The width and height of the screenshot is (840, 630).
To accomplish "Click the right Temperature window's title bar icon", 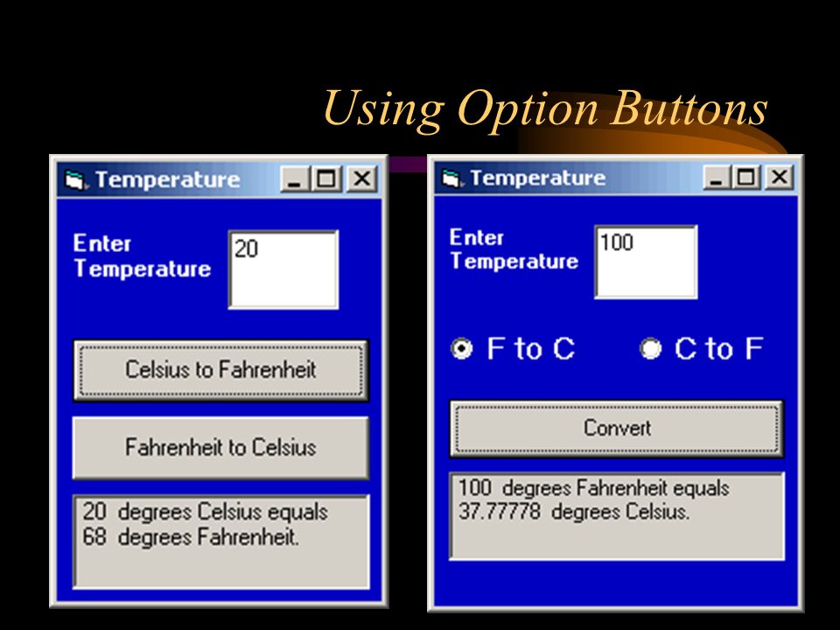I will coord(452,178).
